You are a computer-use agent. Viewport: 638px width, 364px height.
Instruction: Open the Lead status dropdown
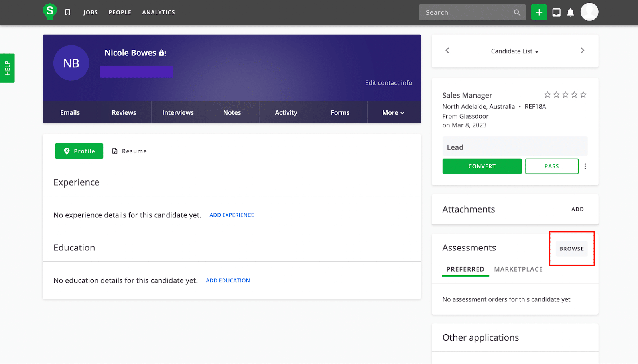[x=514, y=147]
